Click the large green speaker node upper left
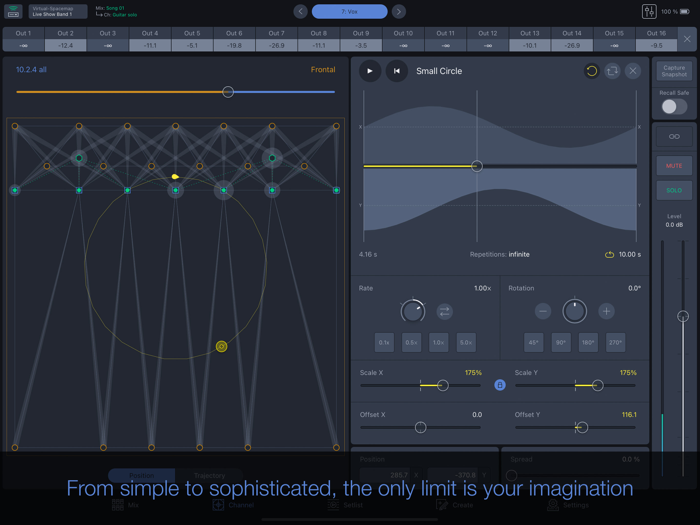Screen dimensions: 700x525 click(79, 158)
